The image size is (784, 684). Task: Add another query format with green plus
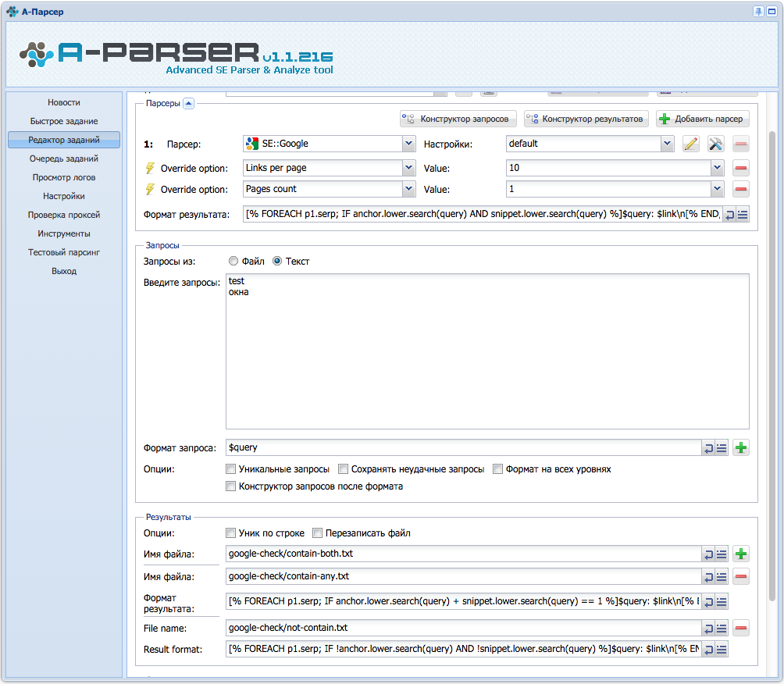click(x=741, y=447)
